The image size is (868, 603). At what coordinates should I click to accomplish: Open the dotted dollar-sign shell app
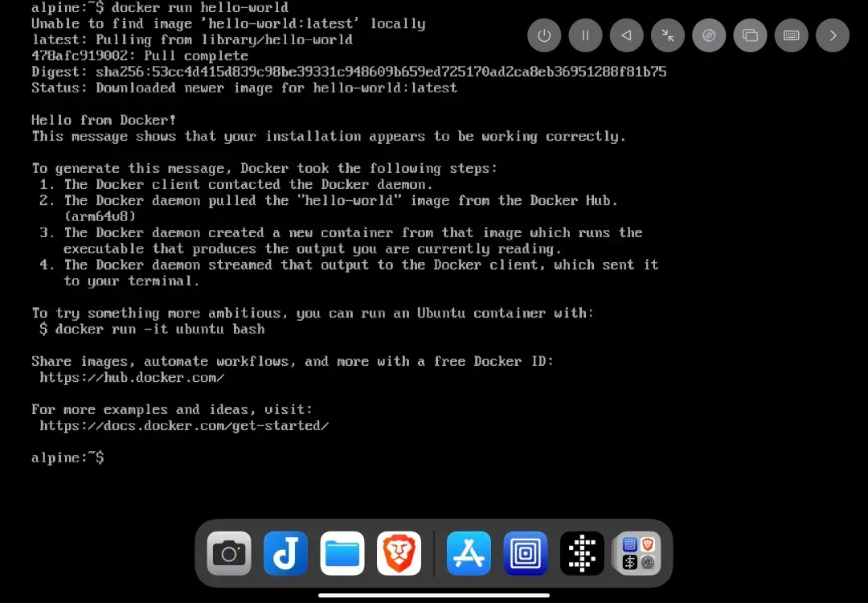coord(582,553)
